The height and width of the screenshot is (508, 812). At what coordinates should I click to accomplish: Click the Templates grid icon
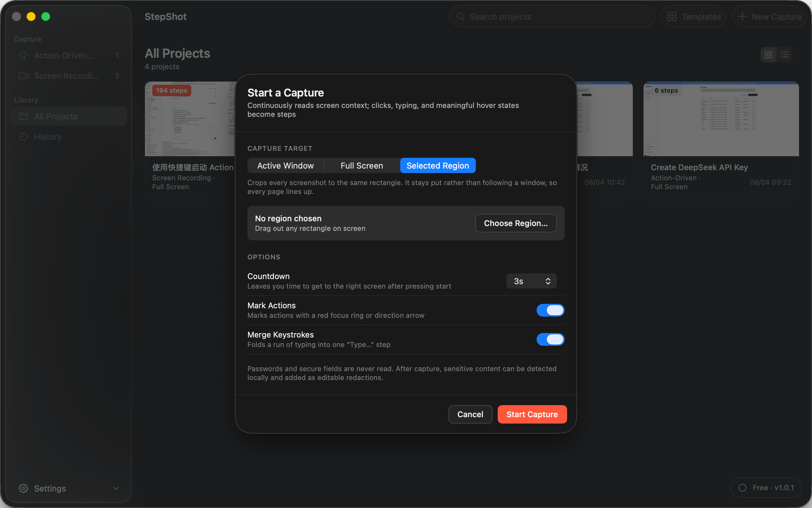click(672, 17)
